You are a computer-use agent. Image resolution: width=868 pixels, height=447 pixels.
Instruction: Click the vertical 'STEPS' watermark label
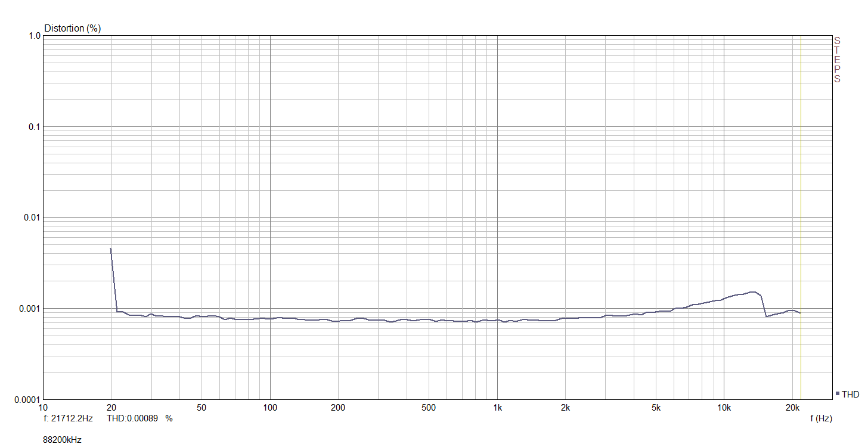(837, 60)
